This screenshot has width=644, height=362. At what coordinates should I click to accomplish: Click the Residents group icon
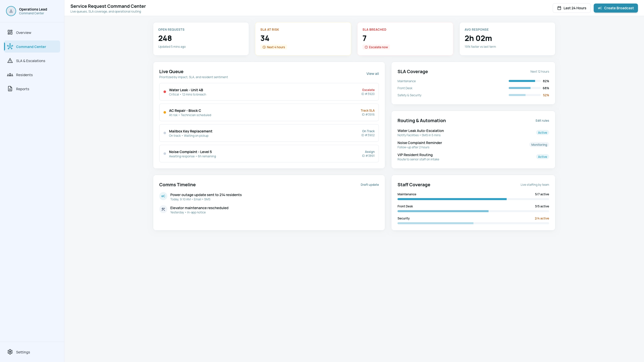[x=10, y=75]
